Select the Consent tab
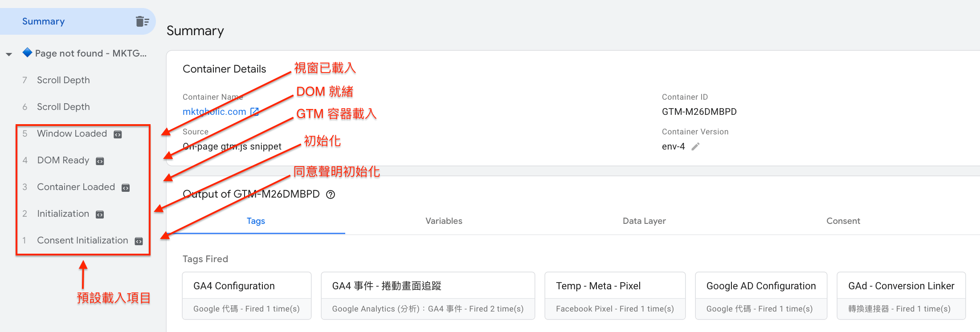 (x=843, y=221)
